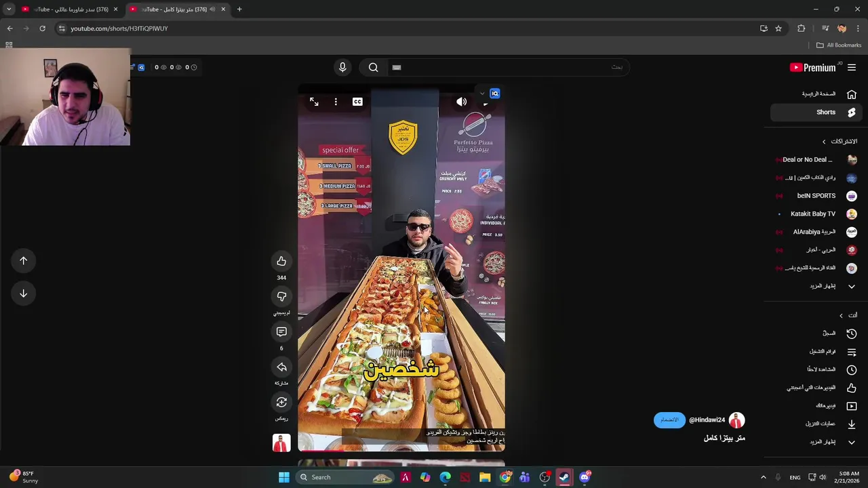Seek using the short's red progress bar

tap(401, 450)
